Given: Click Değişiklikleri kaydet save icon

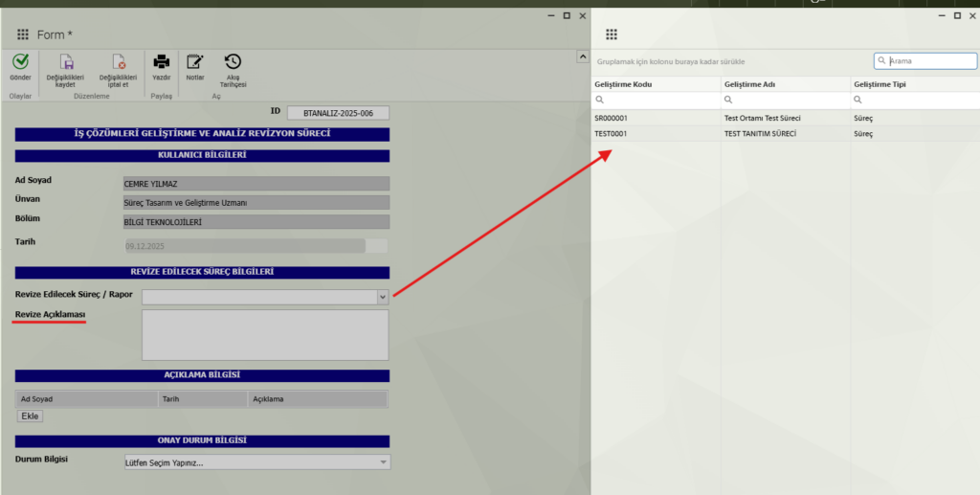Looking at the screenshot, I should [x=66, y=62].
